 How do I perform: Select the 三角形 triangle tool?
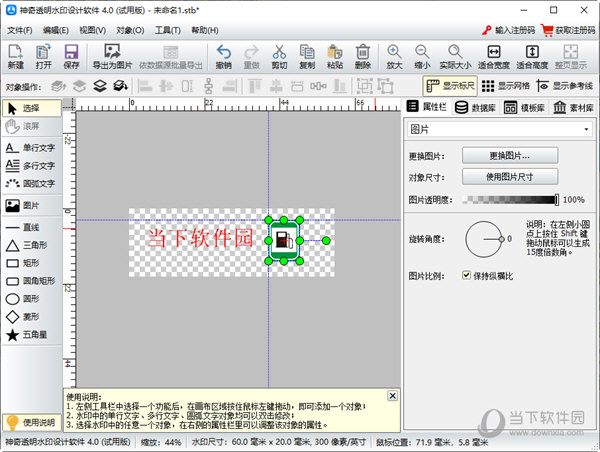(x=31, y=245)
